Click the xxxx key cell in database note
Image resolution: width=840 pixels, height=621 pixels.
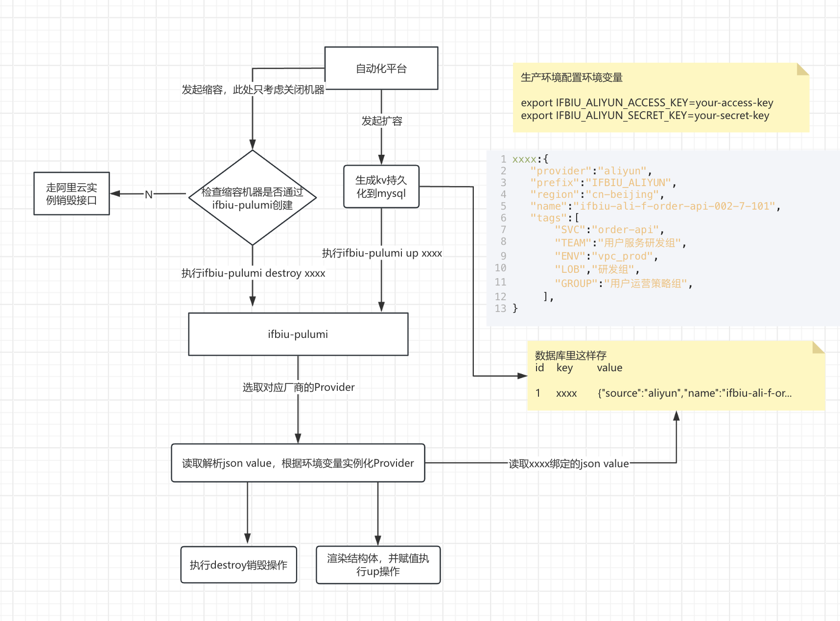(566, 393)
